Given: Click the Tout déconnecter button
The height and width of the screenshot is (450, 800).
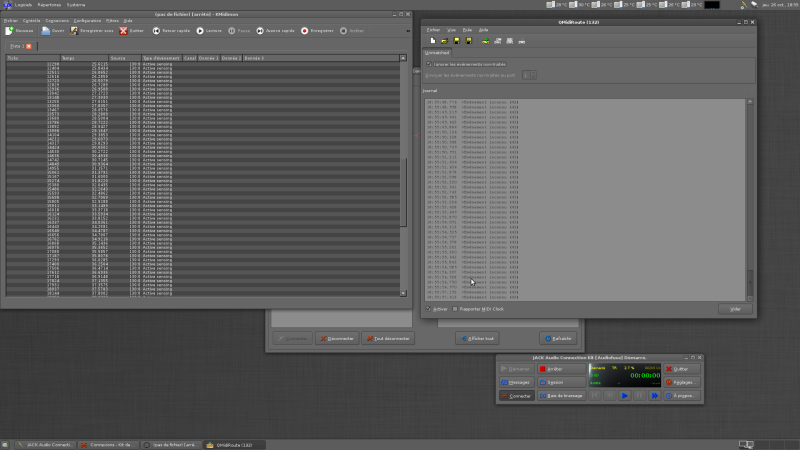Looking at the screenshot, I should pyautogui.click(x=387, y=338).
